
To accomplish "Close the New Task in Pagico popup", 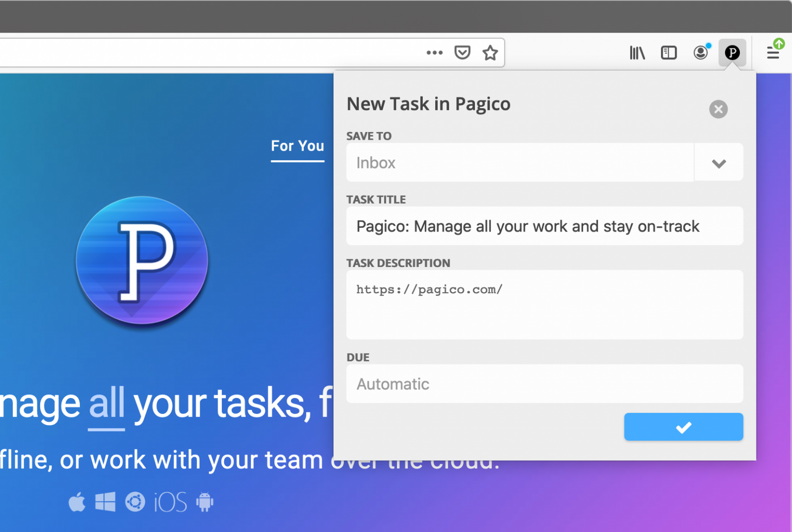I will coord(718,109).
